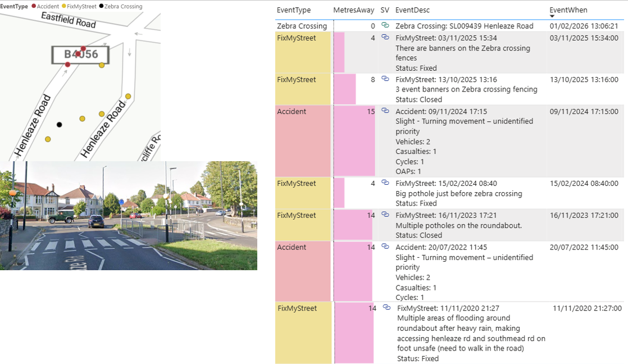The width and height of the screenshot is (628, 364).
Task: Open link icon for 13/10/2025 event banners row
Action: click(x=385, y=79)
